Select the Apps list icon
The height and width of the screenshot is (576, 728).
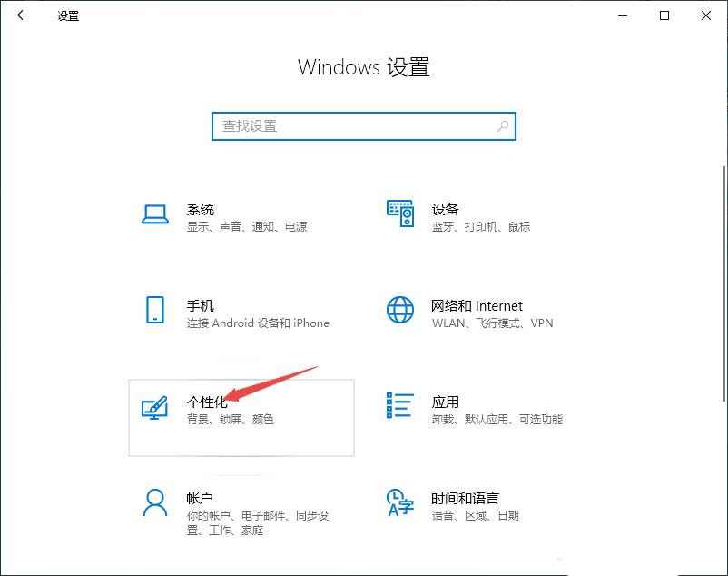400,405
